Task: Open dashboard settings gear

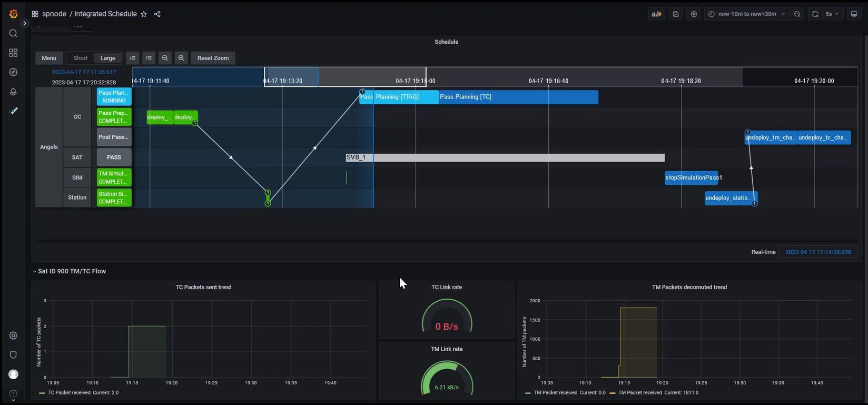Action: (x=694, y=14)
